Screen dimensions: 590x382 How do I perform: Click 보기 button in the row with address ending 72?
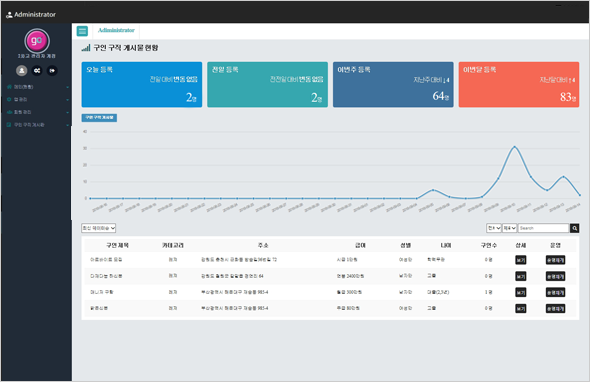coord(520,260)
